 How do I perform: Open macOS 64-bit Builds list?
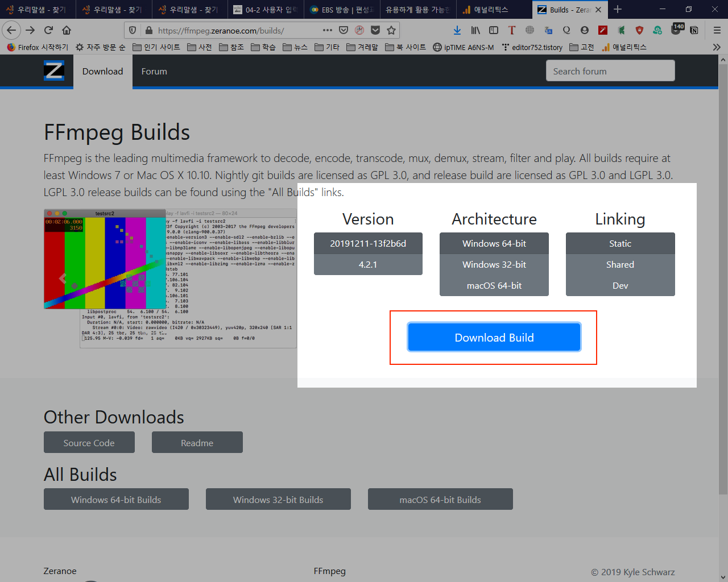pos(440,499)
